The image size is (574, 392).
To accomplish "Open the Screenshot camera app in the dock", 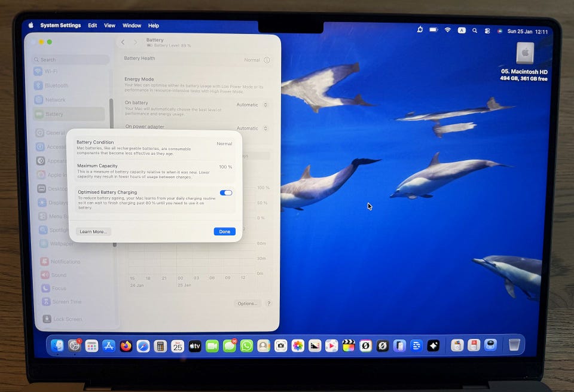I will coord(281,346).
